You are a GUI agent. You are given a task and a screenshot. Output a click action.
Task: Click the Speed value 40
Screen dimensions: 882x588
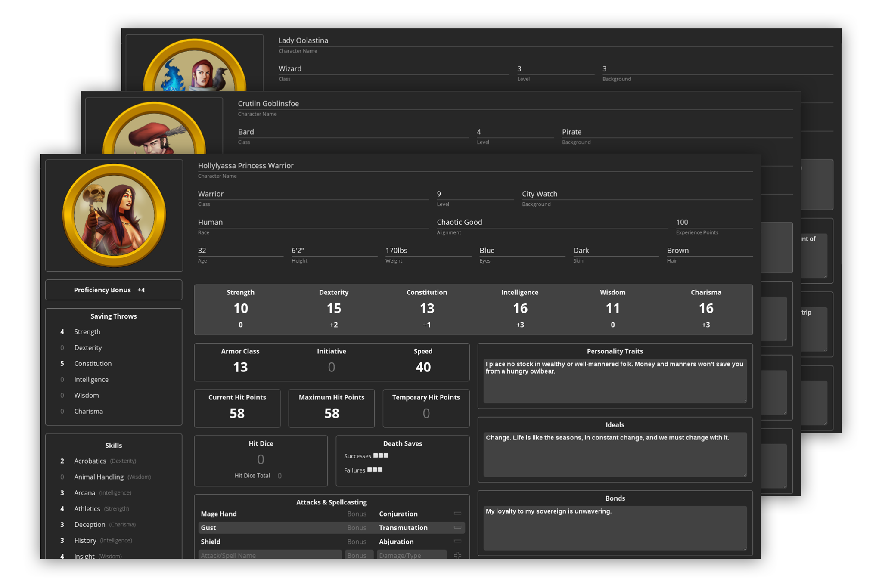coord(423,367)
